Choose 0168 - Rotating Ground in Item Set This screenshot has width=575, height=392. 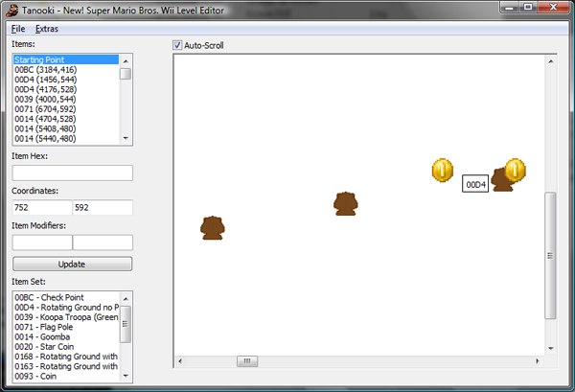[66, 357]
